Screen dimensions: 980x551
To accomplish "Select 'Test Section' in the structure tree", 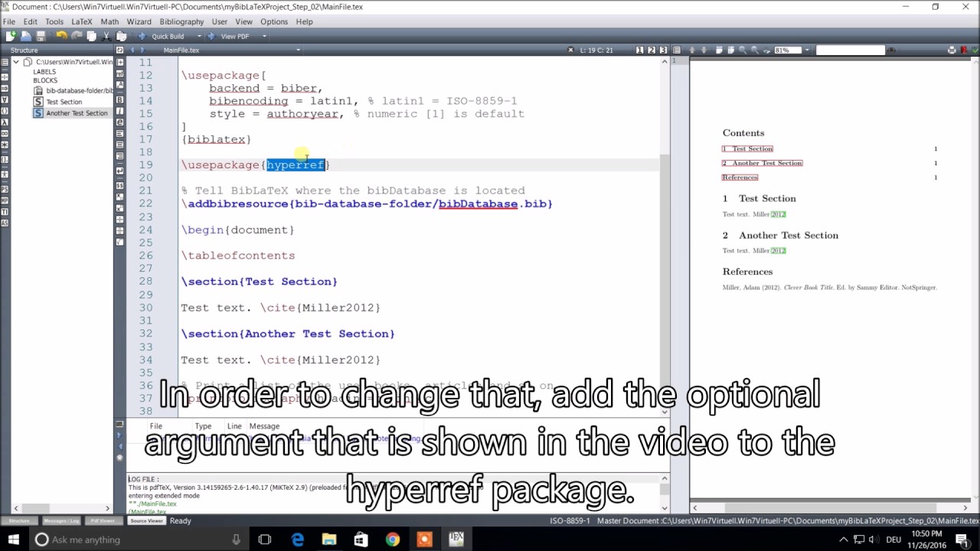I will (x=64, y=102).
